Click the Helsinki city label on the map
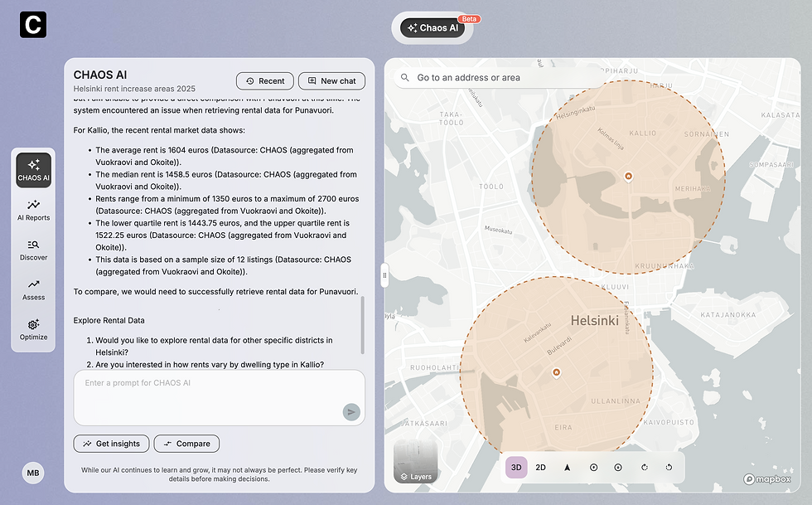812x505 pixels. pos(595,320)
